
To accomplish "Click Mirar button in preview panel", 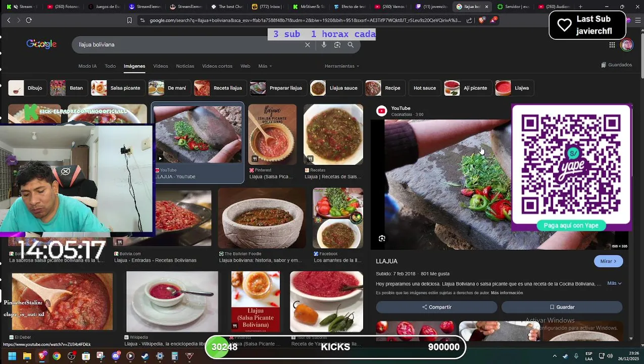I will click(x=608, y=261).
